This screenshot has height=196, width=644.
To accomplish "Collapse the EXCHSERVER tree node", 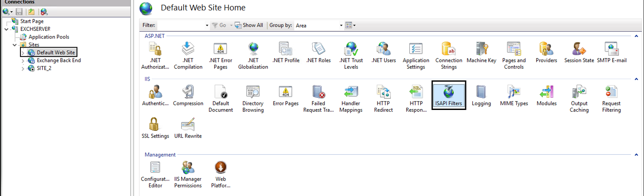I will pyautogui.click(x=6, y=29).
